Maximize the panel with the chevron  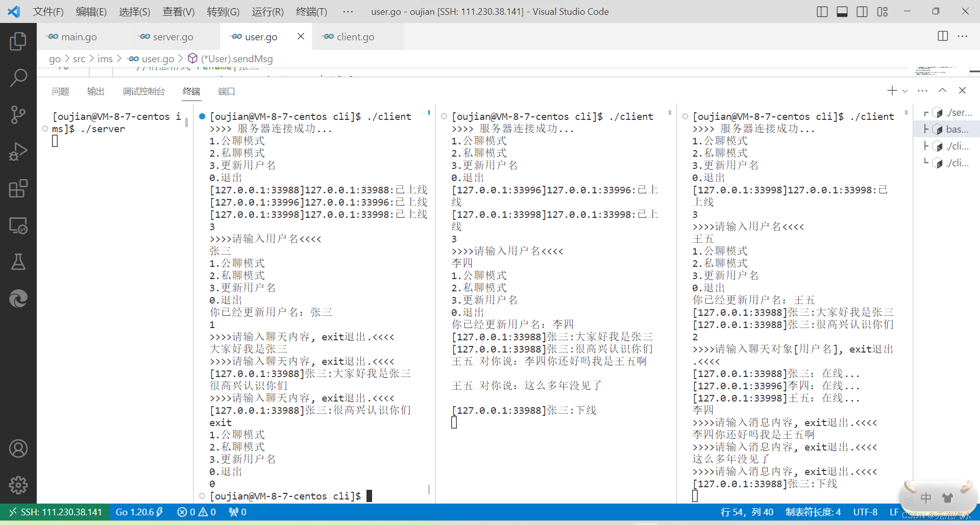pyautogui.click(x=943, y=90)
